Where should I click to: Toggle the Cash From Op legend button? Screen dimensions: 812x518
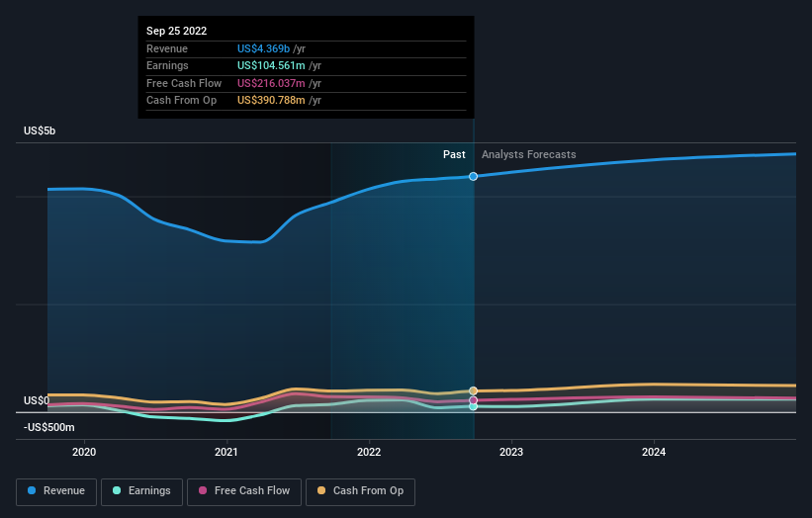click(360, 491)
